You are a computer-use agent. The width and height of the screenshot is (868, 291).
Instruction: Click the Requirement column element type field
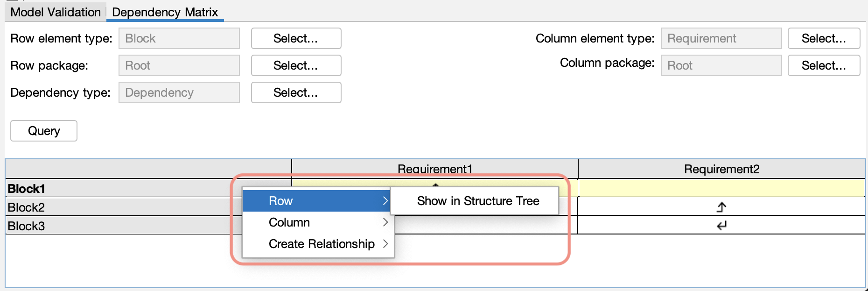pos(721,38)
